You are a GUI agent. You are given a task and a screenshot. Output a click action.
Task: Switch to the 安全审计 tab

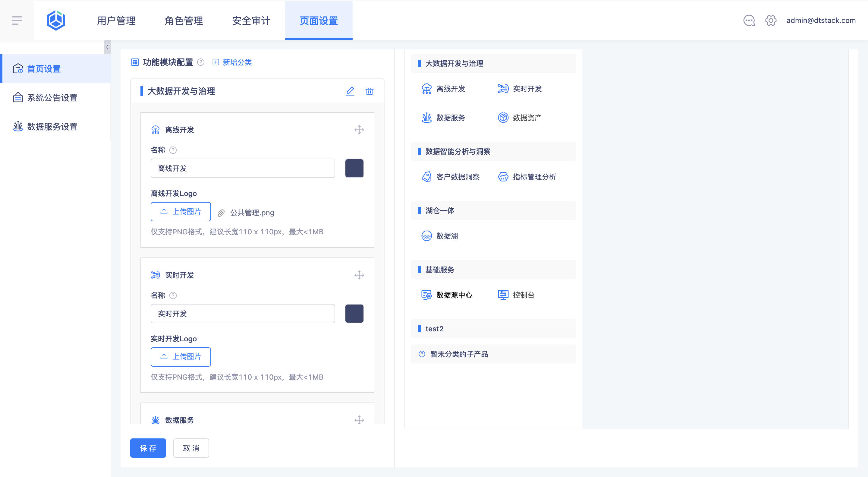point(251,21)
